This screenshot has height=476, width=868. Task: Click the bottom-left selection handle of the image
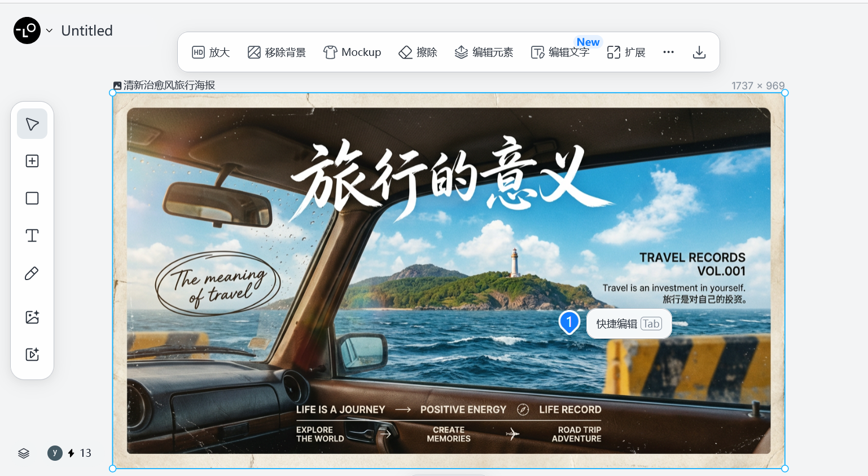(x=113, y=469)
